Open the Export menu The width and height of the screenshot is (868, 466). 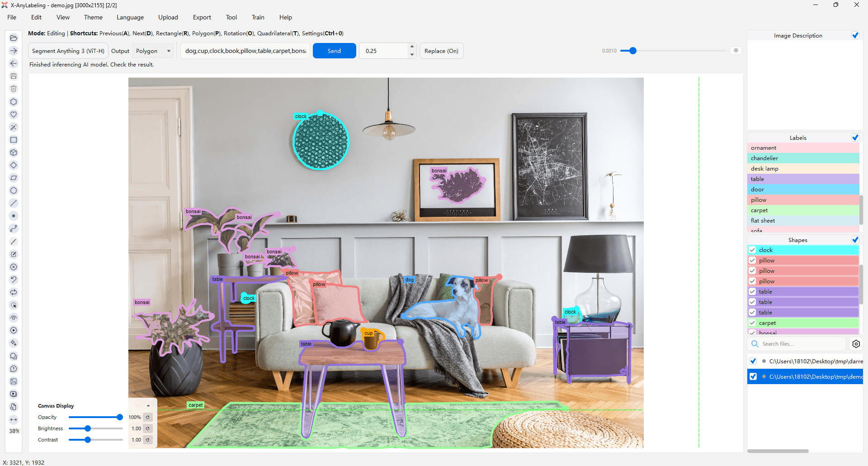(202, 17)
